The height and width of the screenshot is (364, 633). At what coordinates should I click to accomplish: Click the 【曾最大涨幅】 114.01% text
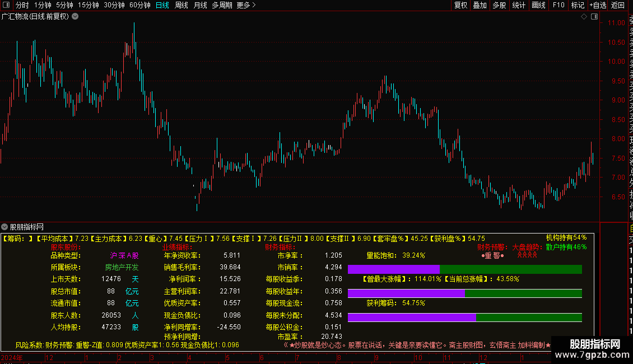click(401, 279)
